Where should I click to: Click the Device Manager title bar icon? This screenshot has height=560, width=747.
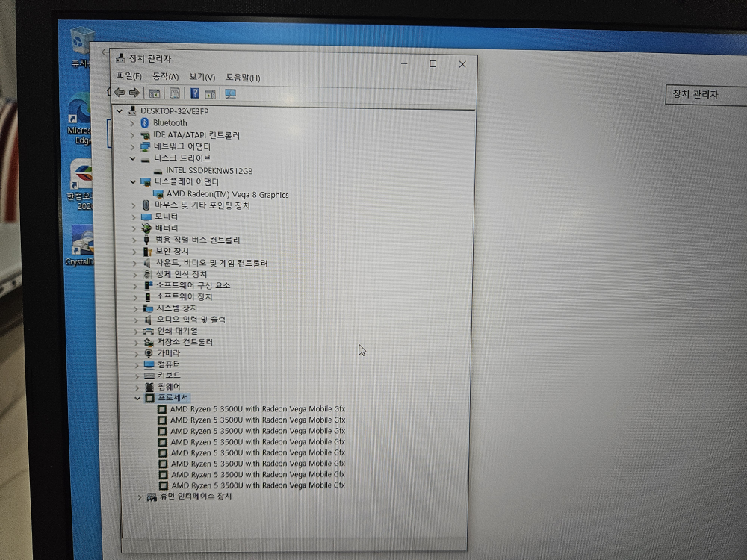click(120, 58)
